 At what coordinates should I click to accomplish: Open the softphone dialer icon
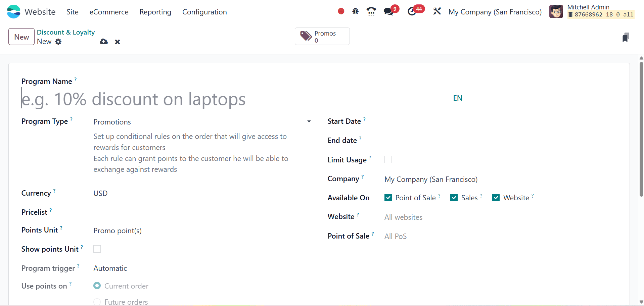coord(371,11)
